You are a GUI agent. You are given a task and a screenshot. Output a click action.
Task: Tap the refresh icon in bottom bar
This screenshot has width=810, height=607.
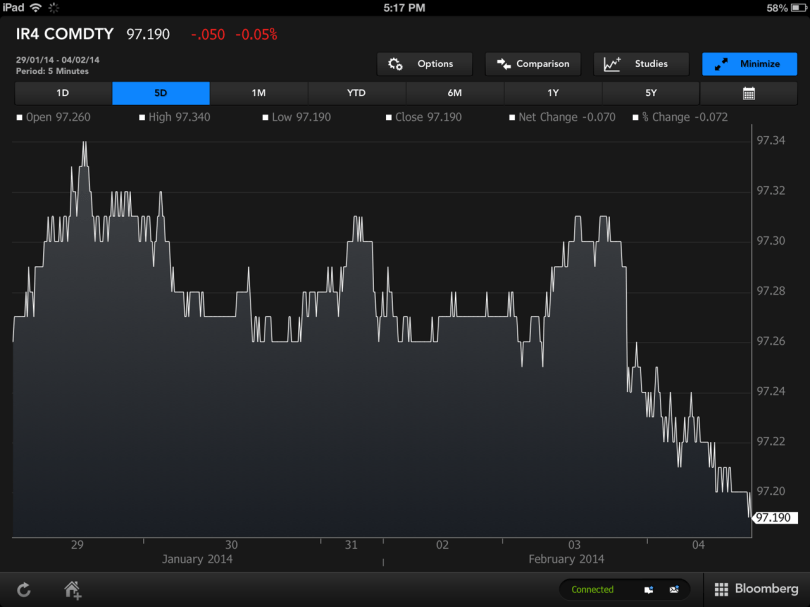click(x=23, y=589)
